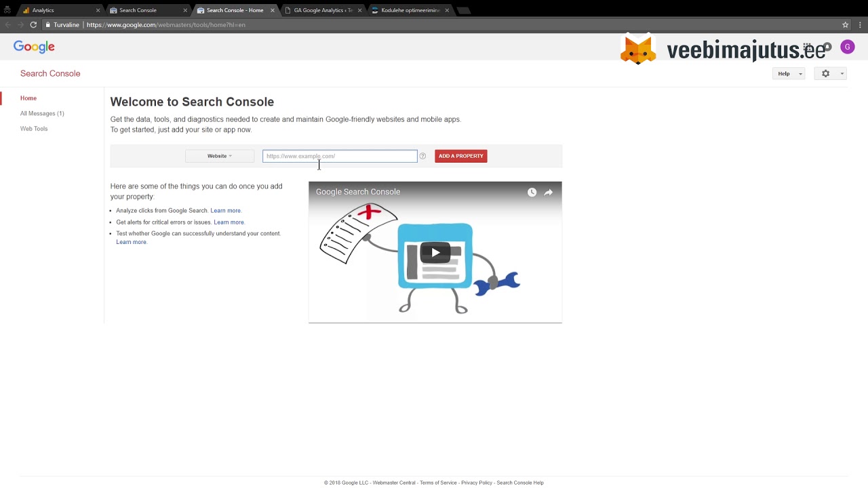Image resolution: width=868 pixels, height=488 pixels.
Task: Open the Help dropdown menu
Action: tap(788, 73)
